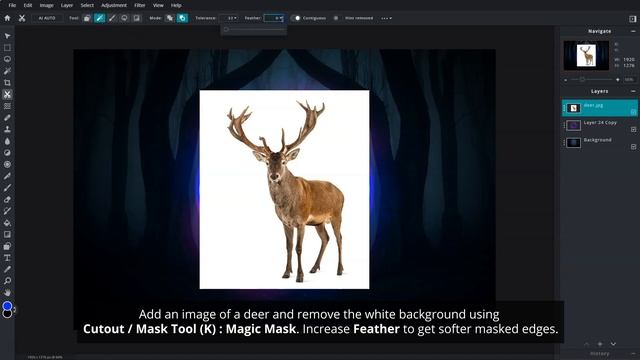Viewport: 640px width, 360px height.
Task: Set Mode to add (keep)
Action: tap(170, 18)
